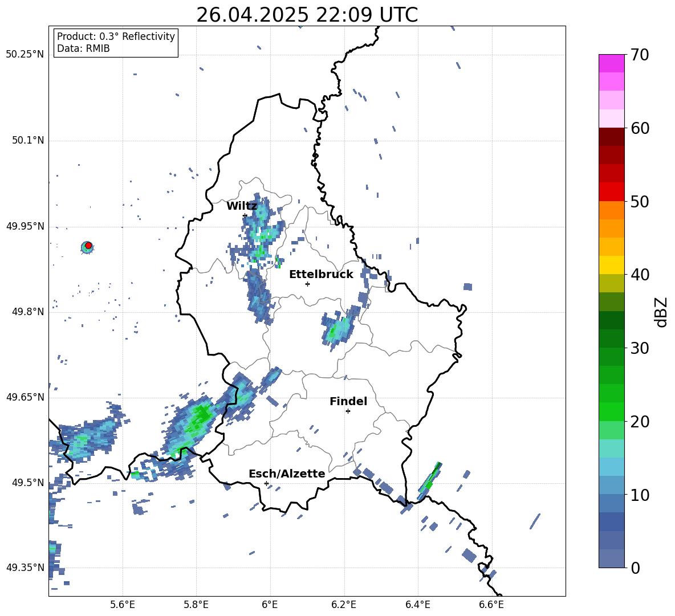Click the 49.65°N latitude tick label

click(x=25, y=397)
